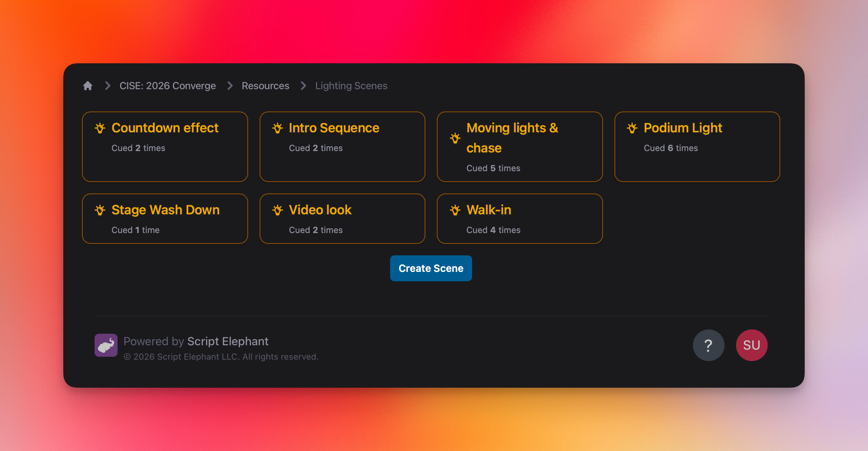Click the Video look lightbulb icon

278,210
